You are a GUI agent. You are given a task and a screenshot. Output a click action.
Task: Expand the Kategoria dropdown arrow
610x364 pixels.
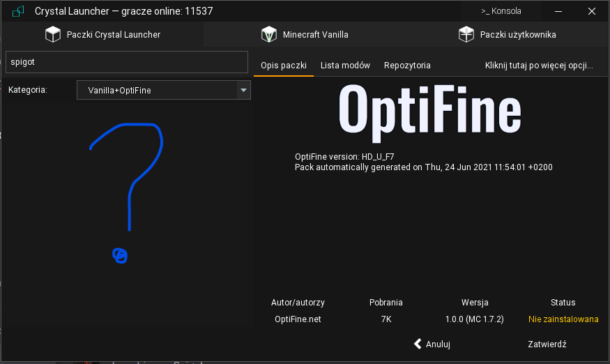(243, 90)
